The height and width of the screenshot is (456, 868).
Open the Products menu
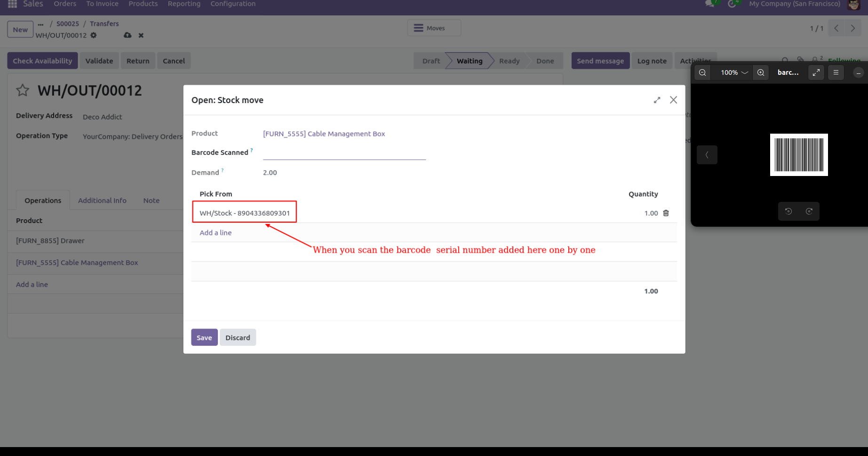[143, 4]
